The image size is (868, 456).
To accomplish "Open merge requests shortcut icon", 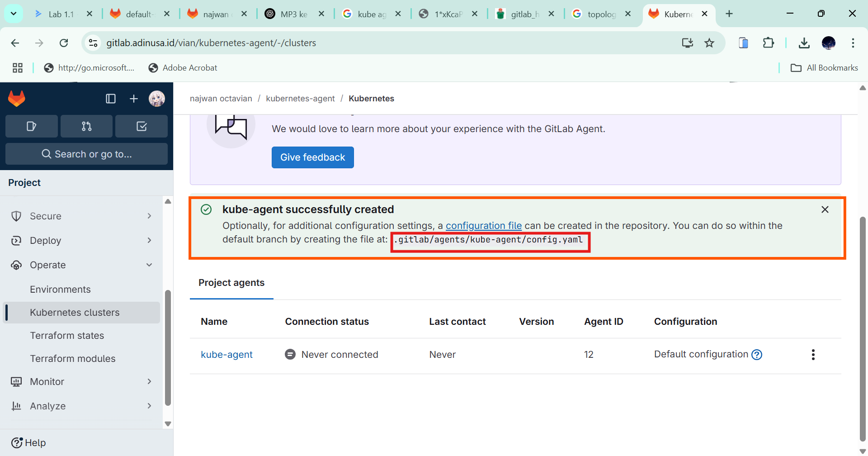I will (x=86, y=126).
